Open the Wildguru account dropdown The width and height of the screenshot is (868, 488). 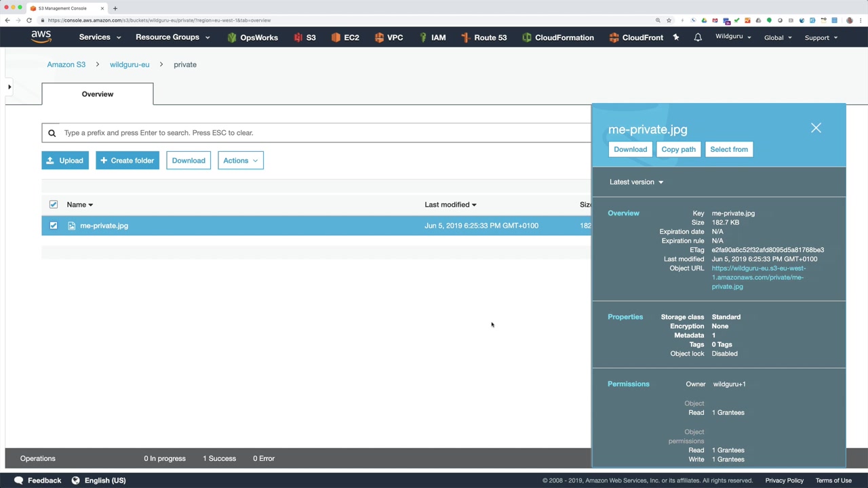pyautogui.click(x=733, y=37)
